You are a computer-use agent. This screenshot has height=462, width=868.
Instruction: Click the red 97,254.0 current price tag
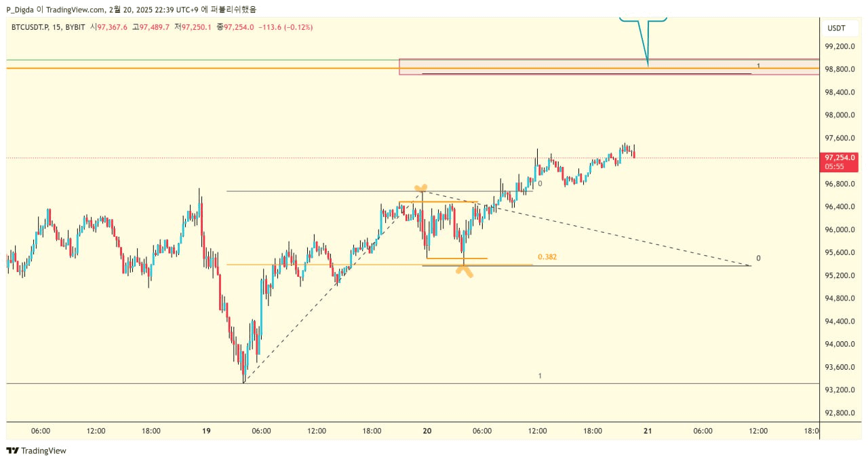[x=840, y=161]
